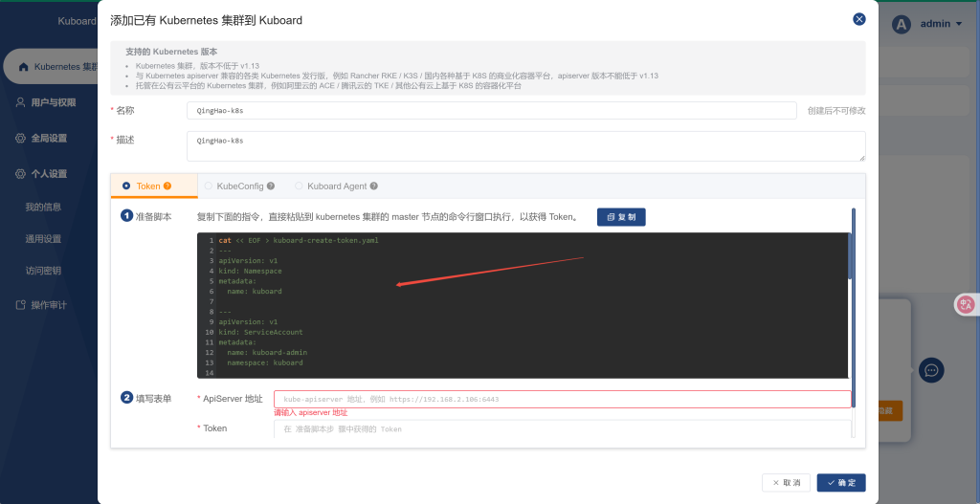Click the 复制 copy script button
The width and height of the screenshot is (980, 504).
pyautogui.click(x=621, y=217)
